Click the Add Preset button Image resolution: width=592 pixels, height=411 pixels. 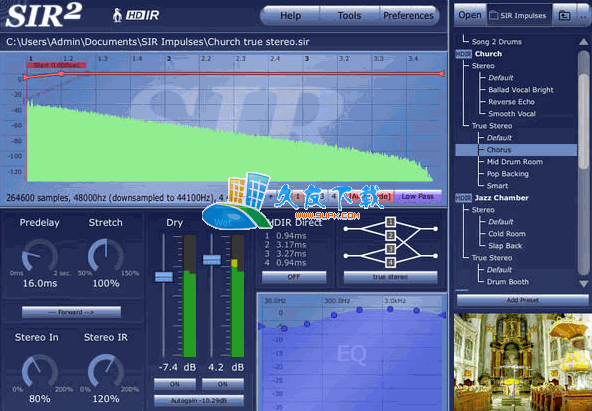point(523,300)
